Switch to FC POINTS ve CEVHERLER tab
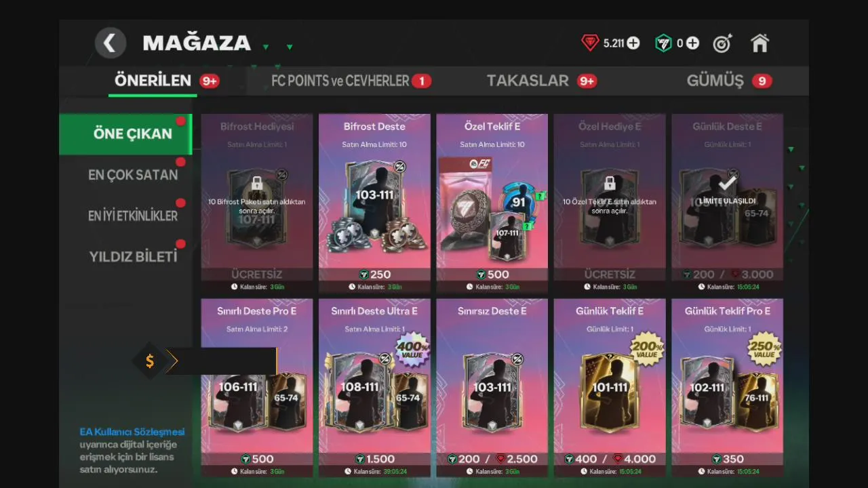868x488 pixels. pos(340,81)
